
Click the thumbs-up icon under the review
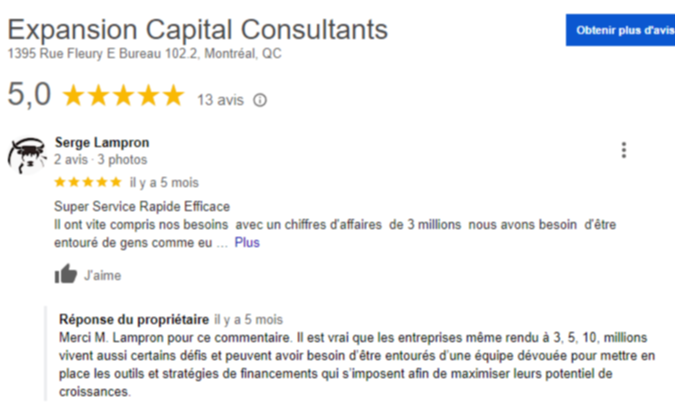point(66,274)
